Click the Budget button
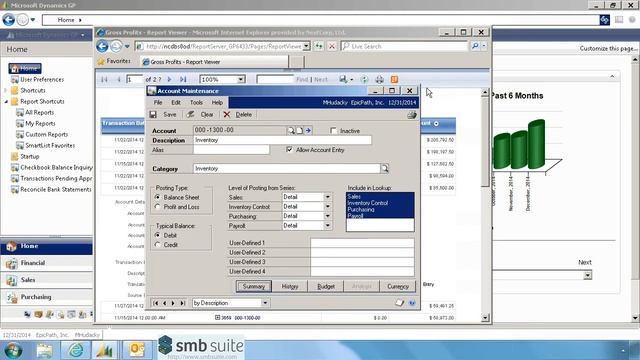This screenshot has width=640, height=360. tap(326, 287)
